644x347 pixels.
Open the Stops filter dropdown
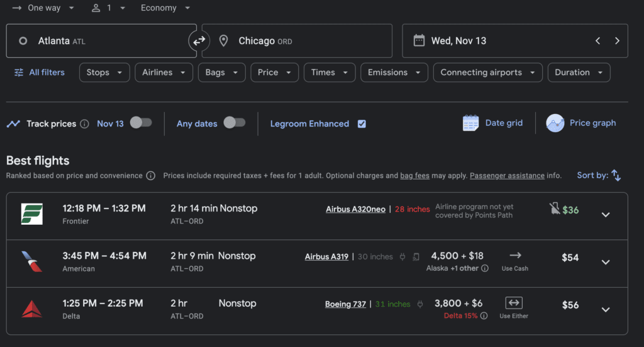[104, 72]
